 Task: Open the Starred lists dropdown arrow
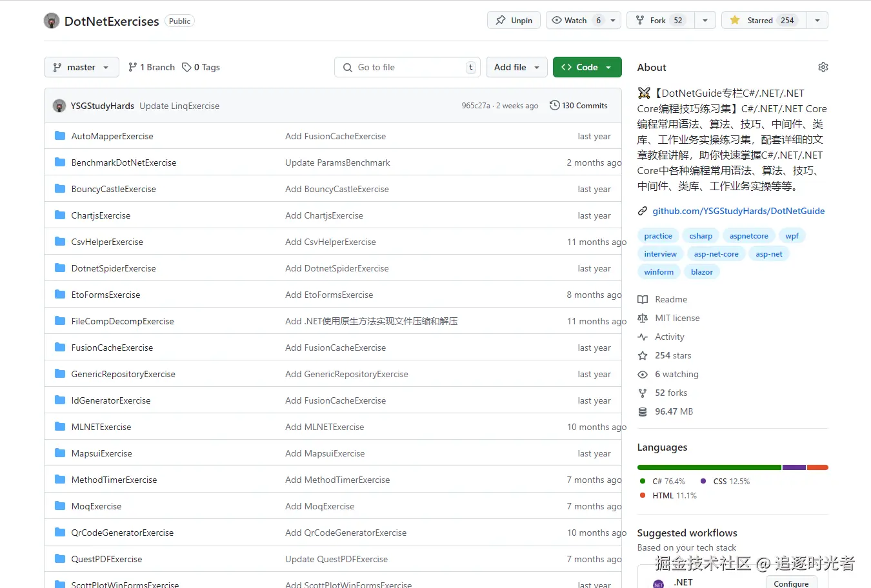[817, 20]
